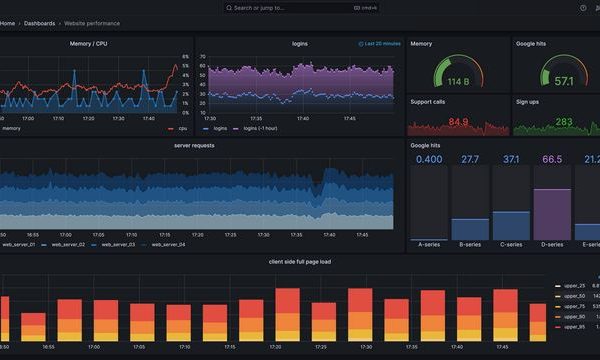Focus the Search or jump to field
This screenshot has width=600, height=360.
pyautogui.click(x=301, y=8)
